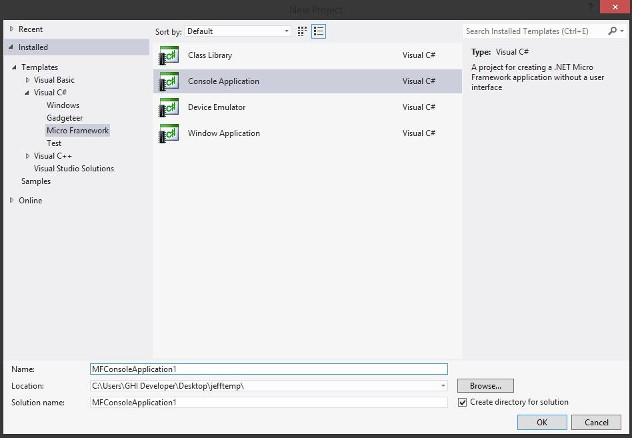The width and height of the screenshot is (632, 438).
Task: Click the Name input field
Action: [269, 369]
